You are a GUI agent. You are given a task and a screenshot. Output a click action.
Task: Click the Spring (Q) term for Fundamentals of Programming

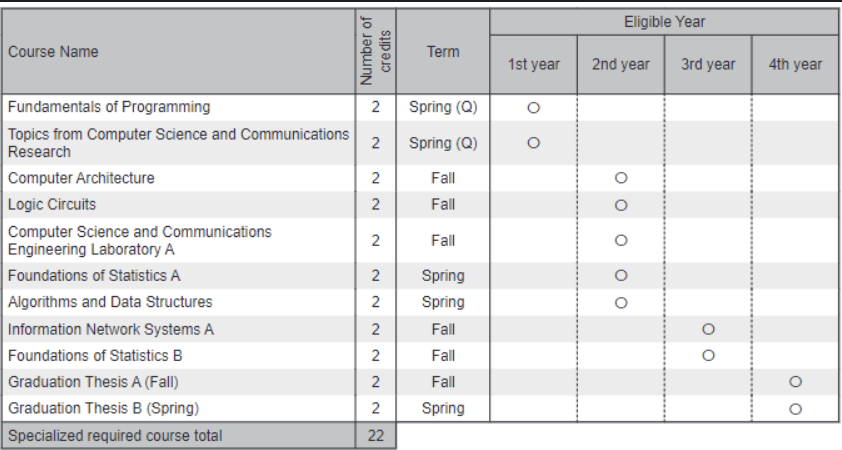[443, 107]
